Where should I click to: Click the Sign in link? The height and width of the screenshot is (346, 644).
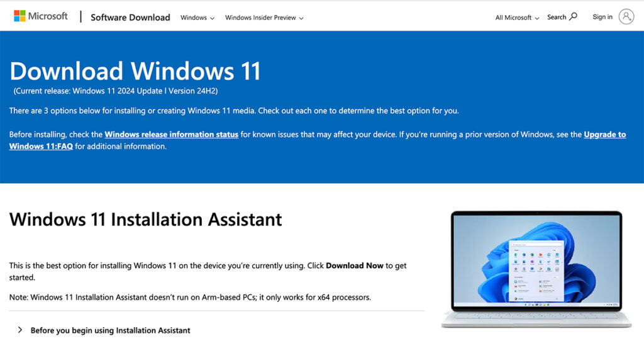602,17
